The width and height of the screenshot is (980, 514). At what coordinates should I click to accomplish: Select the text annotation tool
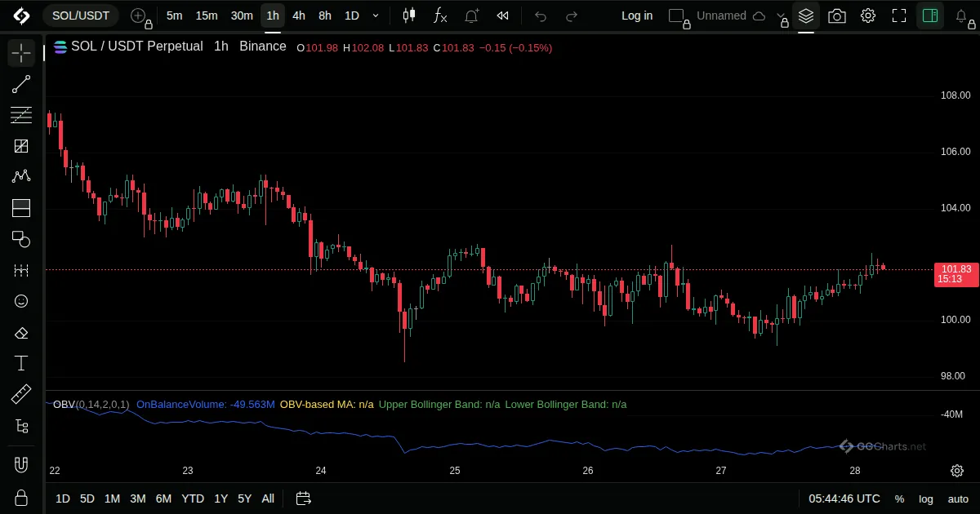pos(21,363)
